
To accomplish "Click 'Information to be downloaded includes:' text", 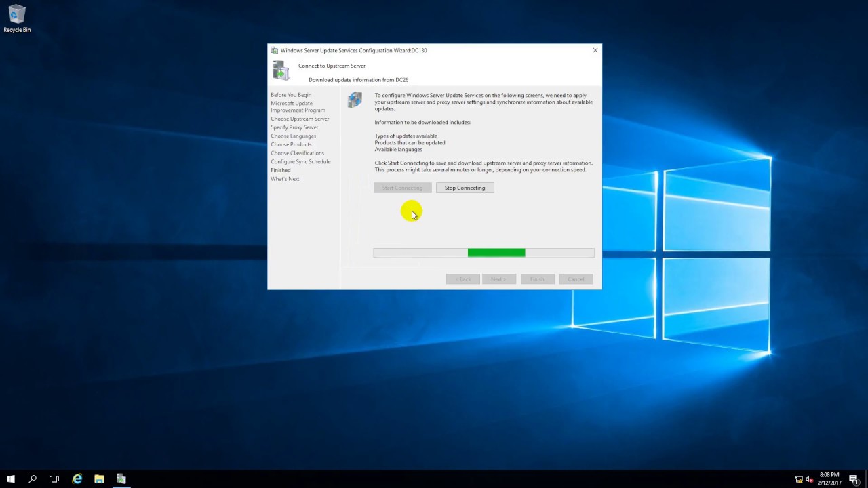I will point(422,123).
